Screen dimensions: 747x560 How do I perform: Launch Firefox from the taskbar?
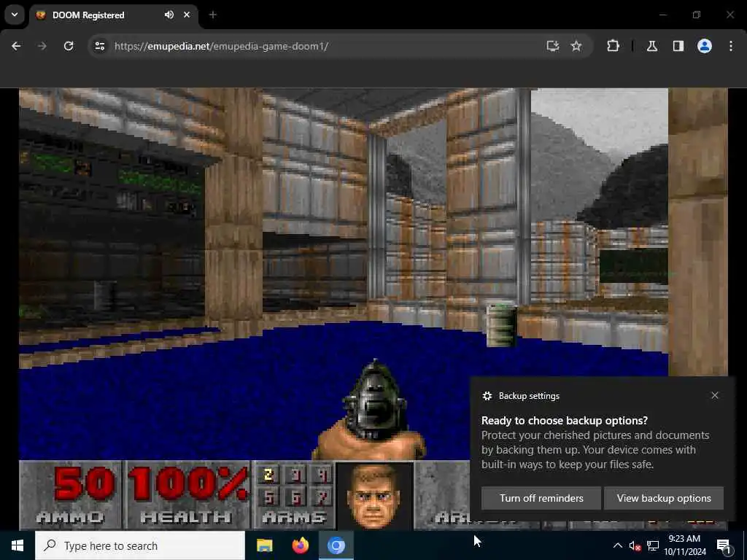click(300, 545)
